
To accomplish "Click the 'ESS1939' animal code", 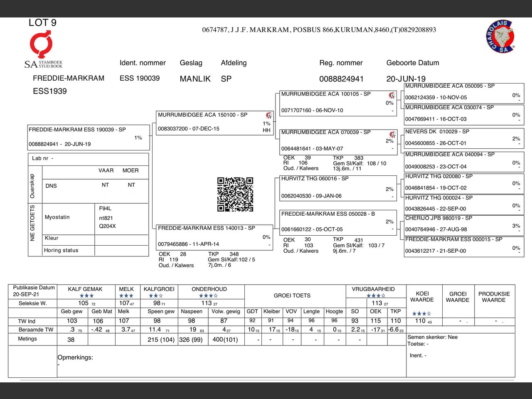I will pyautogui.click(x=50, y=91).
